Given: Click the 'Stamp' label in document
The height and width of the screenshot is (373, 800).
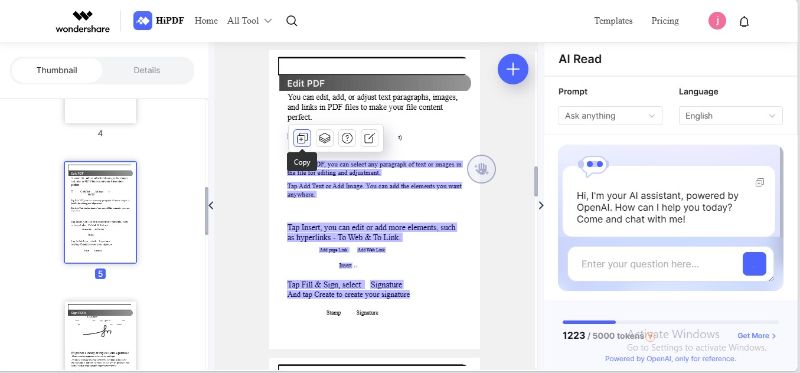Looking at the screenshot, I should coord(333,313).
